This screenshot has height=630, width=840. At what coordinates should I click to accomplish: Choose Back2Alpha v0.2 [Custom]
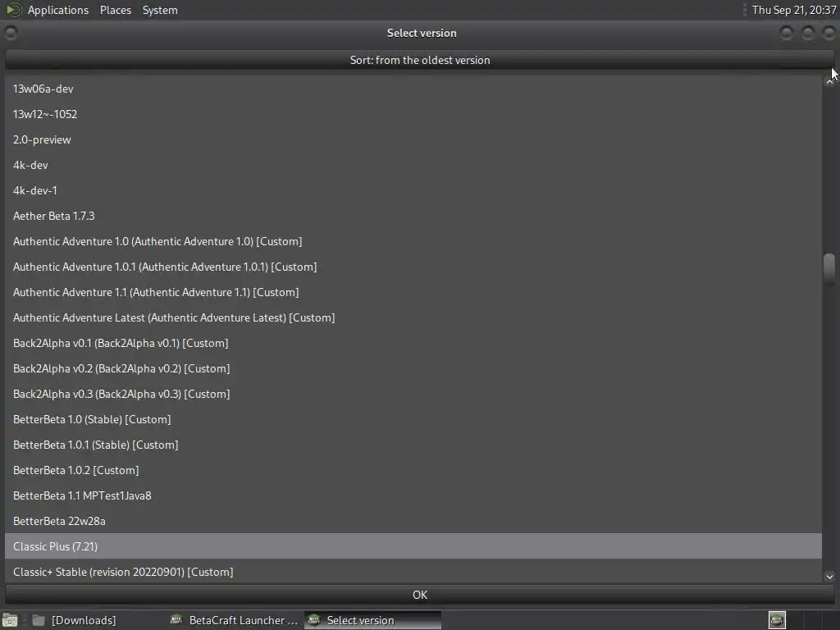point(413,368)
